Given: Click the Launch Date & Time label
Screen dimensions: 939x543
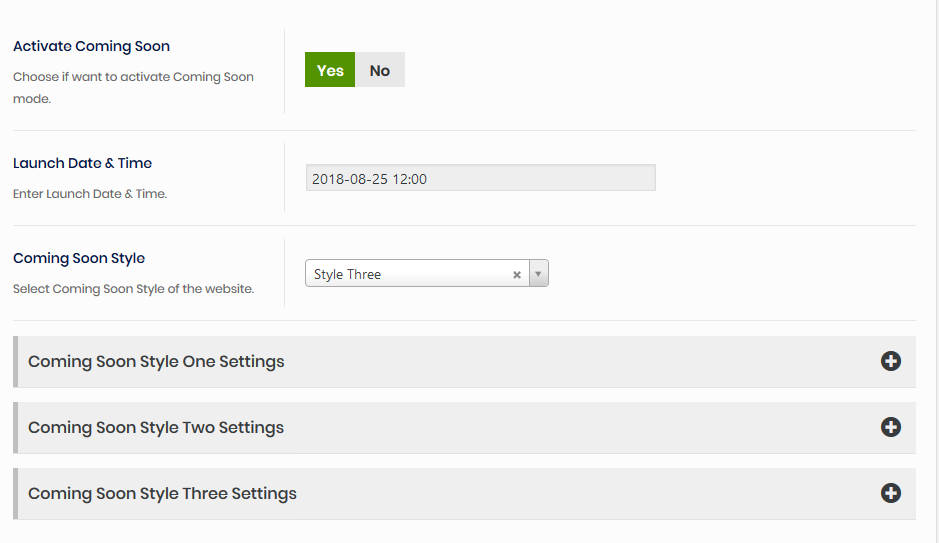Looking at the screenshot, I should click(82, 163).
